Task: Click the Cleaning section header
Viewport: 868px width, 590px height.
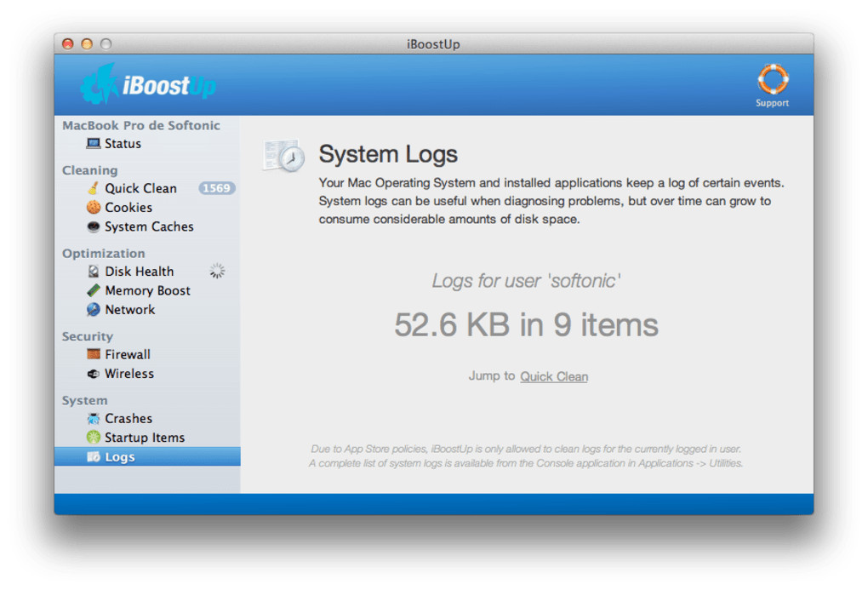Action: tap(89, 170)
